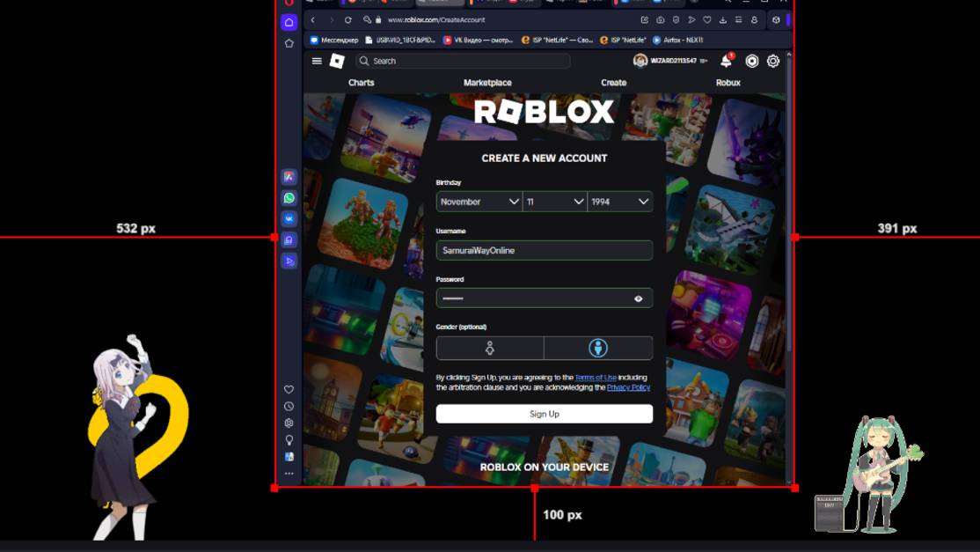The image size is (980, 552).
Task: Open the Easy Setup sliders icon
Action: (x=738, y=20)
